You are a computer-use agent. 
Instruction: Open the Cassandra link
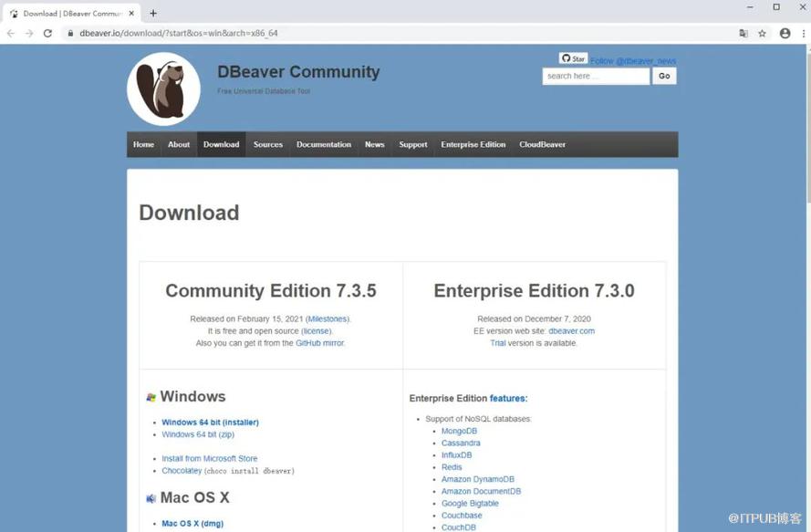coord(461,443)
